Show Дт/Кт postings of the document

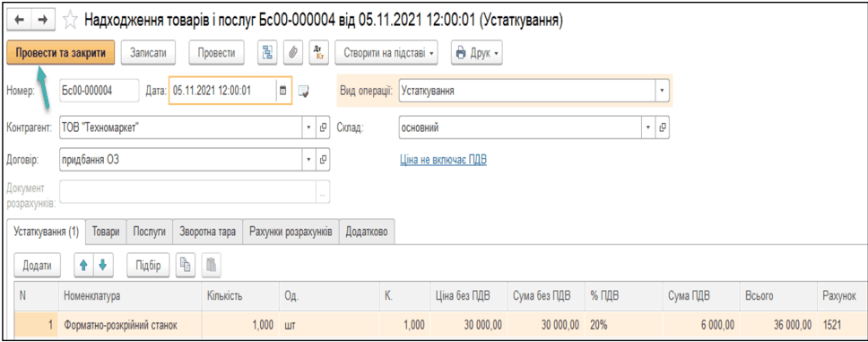click(318, 53)
